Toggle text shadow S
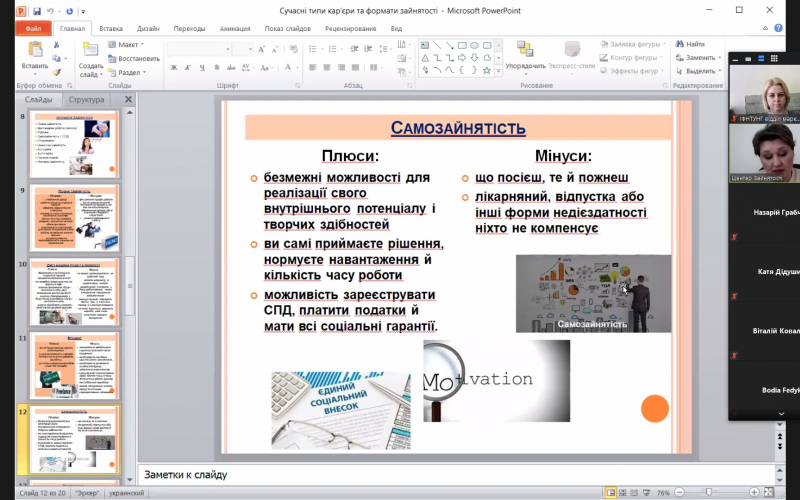This screenshot has height=500, width=800. (217, 67)
